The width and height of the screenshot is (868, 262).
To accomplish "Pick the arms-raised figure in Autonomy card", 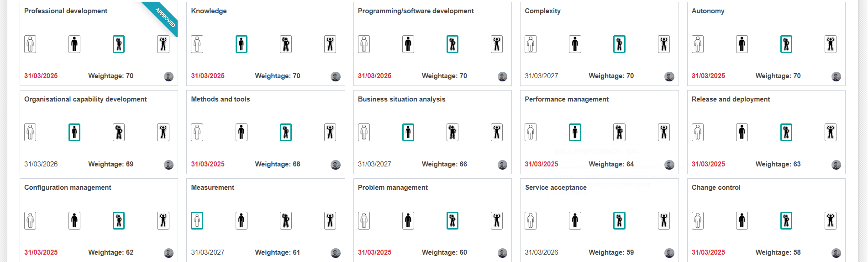I will (x=831, y=44).
